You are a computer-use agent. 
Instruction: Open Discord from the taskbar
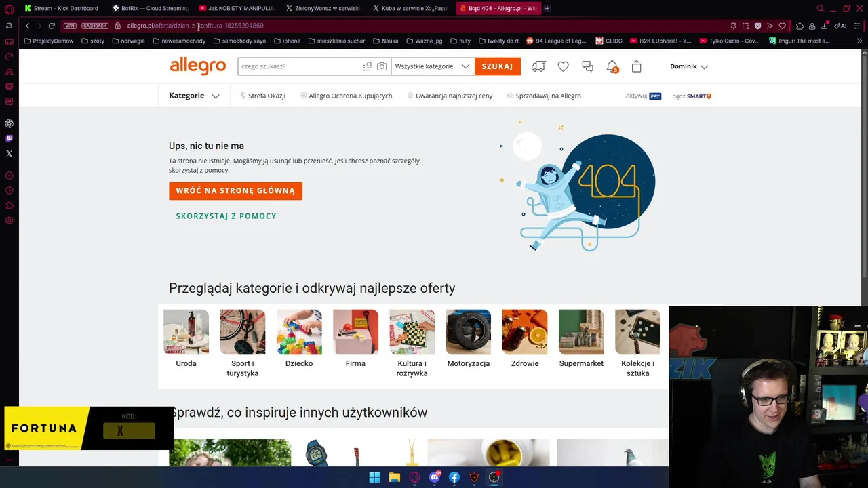434,477
